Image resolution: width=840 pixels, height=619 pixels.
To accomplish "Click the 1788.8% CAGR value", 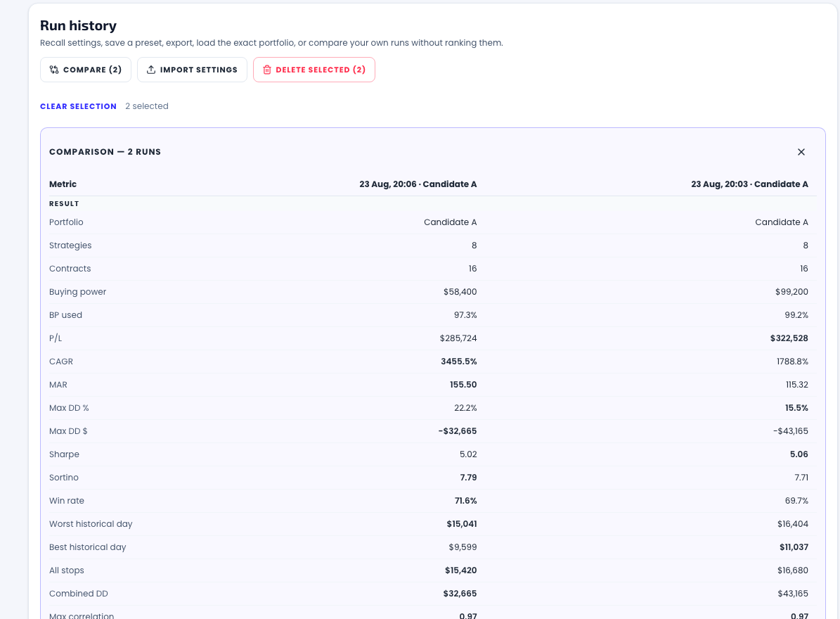I will click(x=792, y=362).
